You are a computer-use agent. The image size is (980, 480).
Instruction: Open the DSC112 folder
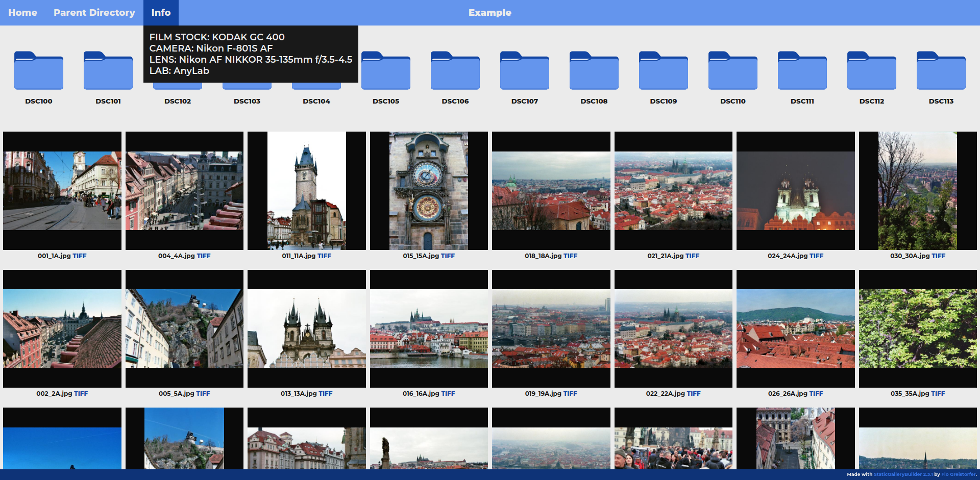point(872,71)
